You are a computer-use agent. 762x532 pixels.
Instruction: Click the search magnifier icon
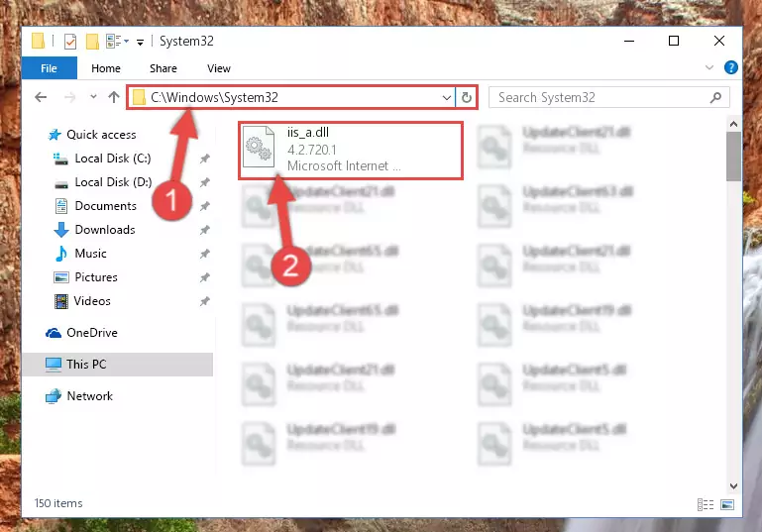point(715,98)
